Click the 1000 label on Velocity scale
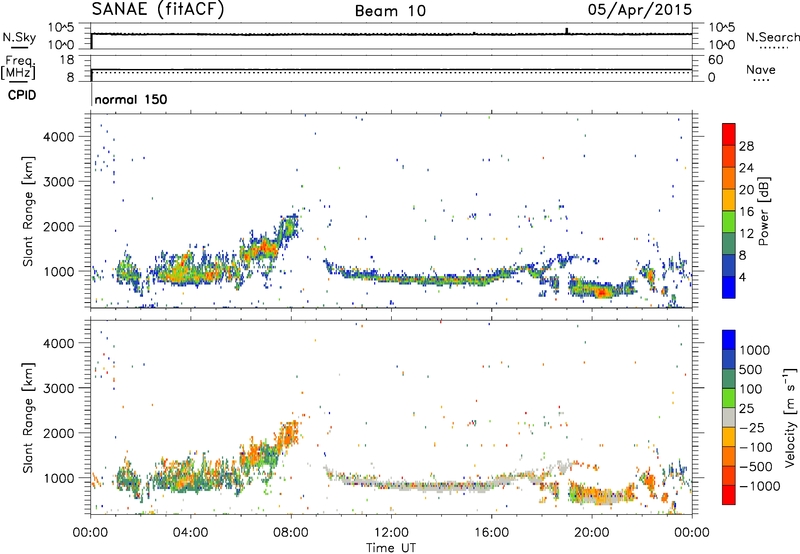800x554 pixels. [x=755, y=350]
